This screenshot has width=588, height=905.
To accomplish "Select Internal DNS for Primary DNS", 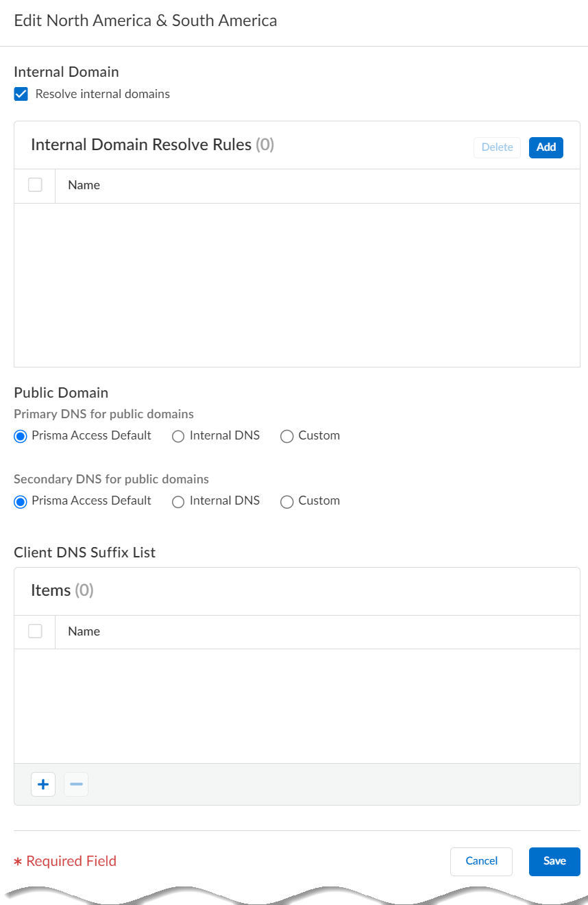I will (x=178, y=436).
